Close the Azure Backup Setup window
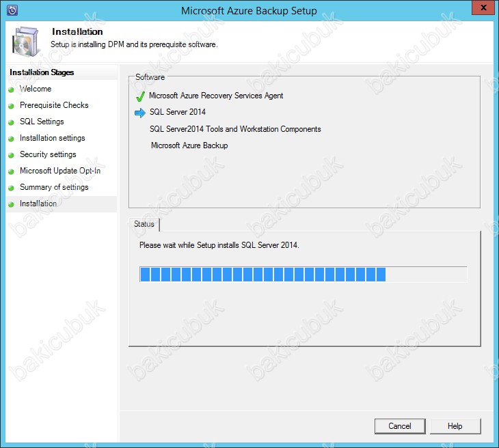The width and height of the screenshot is (499, 448). tap(483, 8)
